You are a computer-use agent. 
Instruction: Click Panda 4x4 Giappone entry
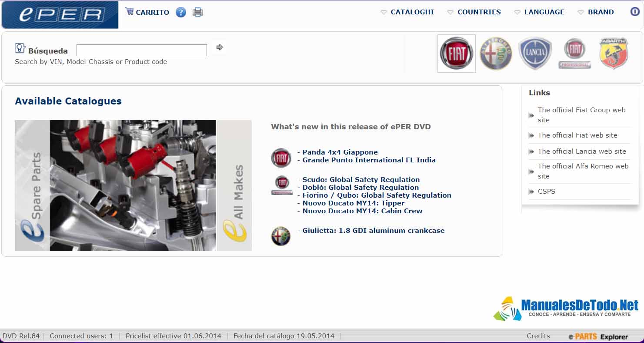coord(340,152)
